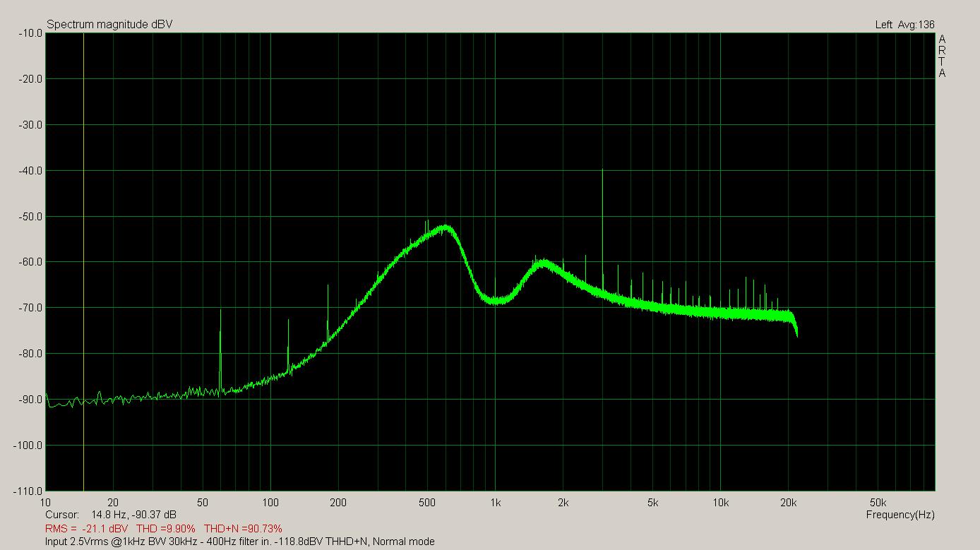Click the vertical ARTA label

coord(942,56)
